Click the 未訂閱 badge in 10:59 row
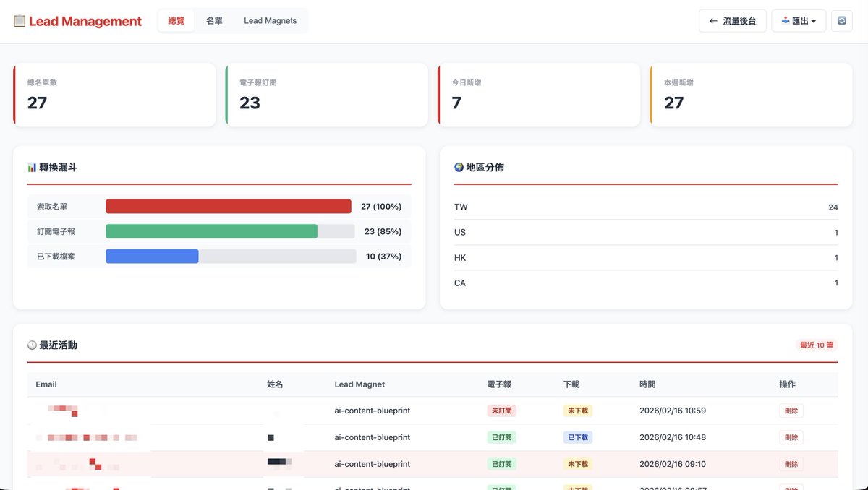868x490 pixels. pyautogui.click(x=502, y=411)
